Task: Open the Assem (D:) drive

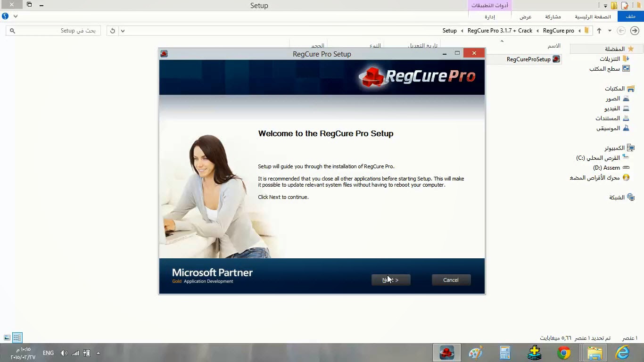Action: (x=606, y=168)
